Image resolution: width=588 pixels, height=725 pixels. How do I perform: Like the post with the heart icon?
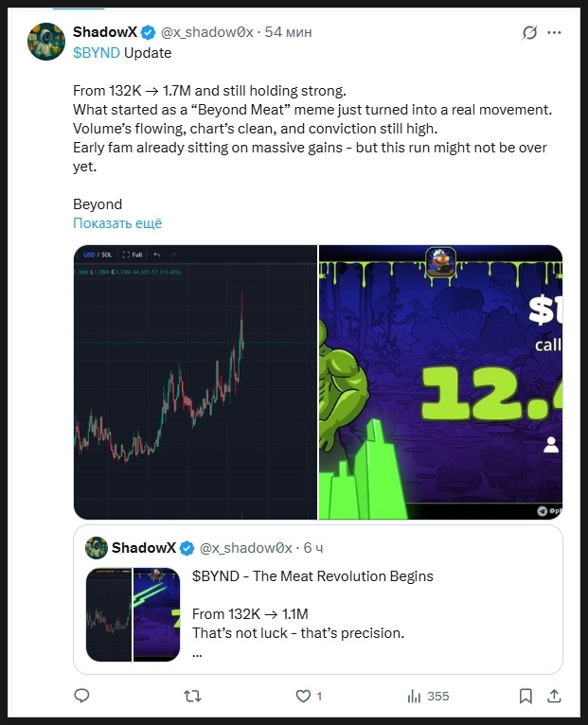303,696
